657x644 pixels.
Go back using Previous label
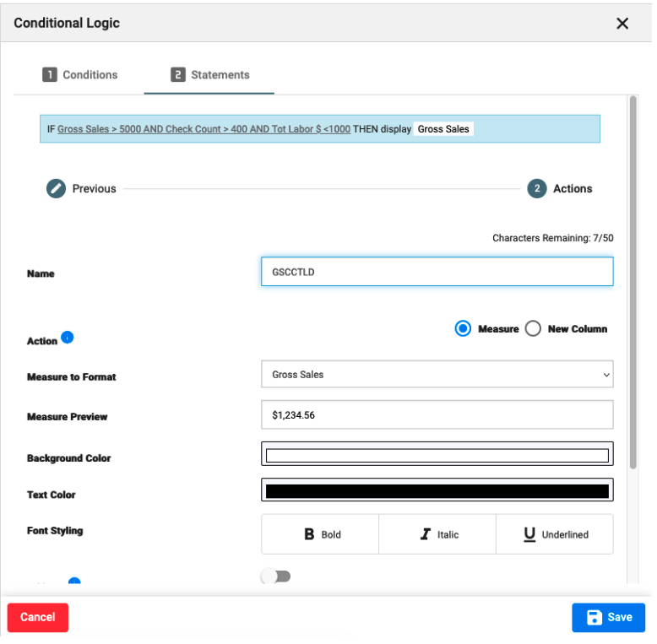click(95, 190)
